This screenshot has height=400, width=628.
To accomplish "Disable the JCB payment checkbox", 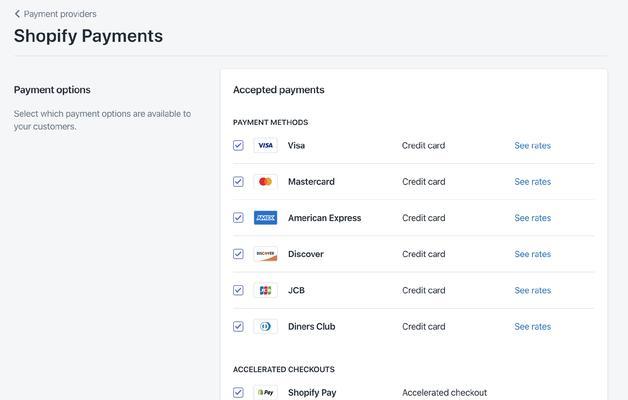I will pos(238,290).
